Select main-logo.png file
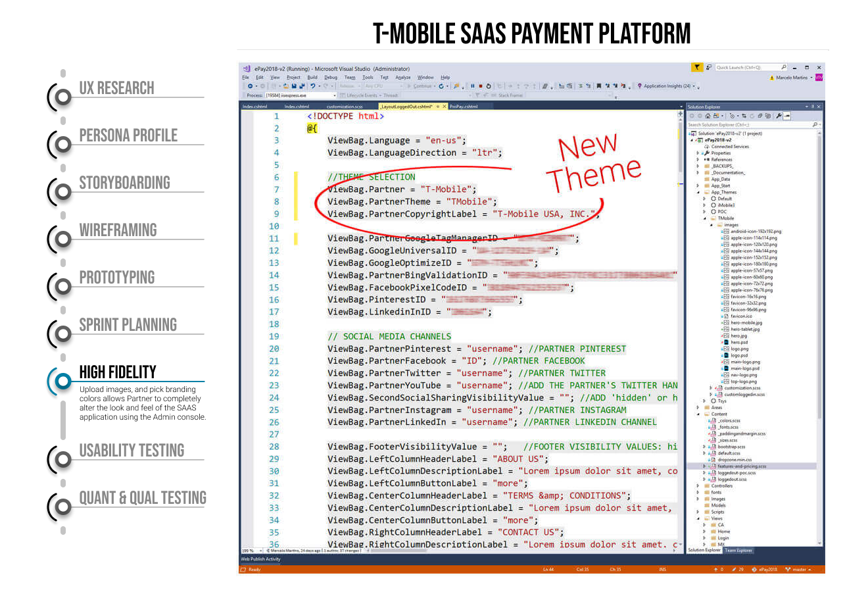 click(745, 362)
